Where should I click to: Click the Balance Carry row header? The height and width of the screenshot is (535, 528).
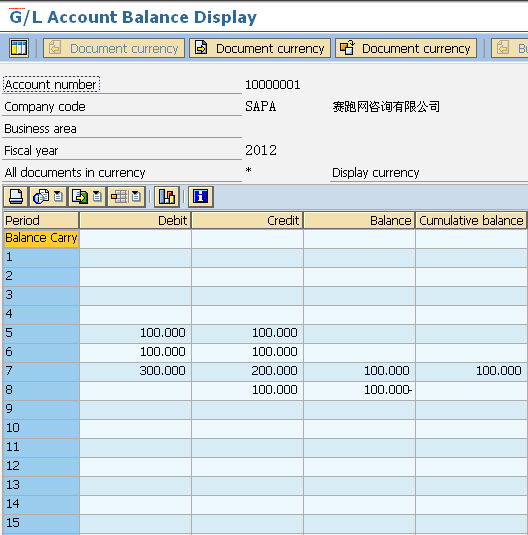pos(41,238)
